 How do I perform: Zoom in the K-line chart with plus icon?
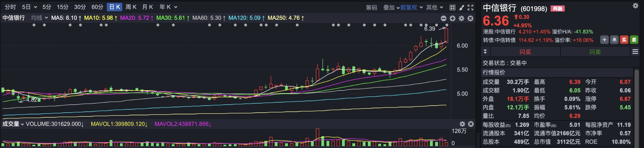click(453, 18)
